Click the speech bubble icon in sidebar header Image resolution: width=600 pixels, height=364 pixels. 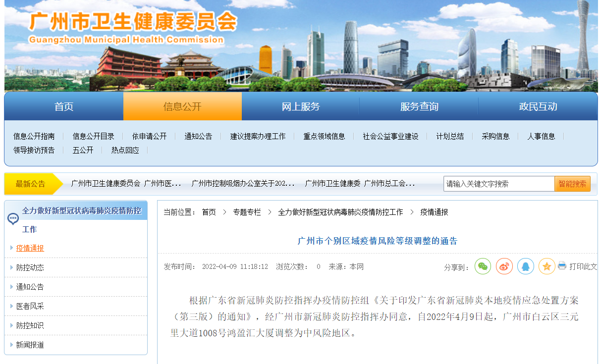(x=13, y=218)
